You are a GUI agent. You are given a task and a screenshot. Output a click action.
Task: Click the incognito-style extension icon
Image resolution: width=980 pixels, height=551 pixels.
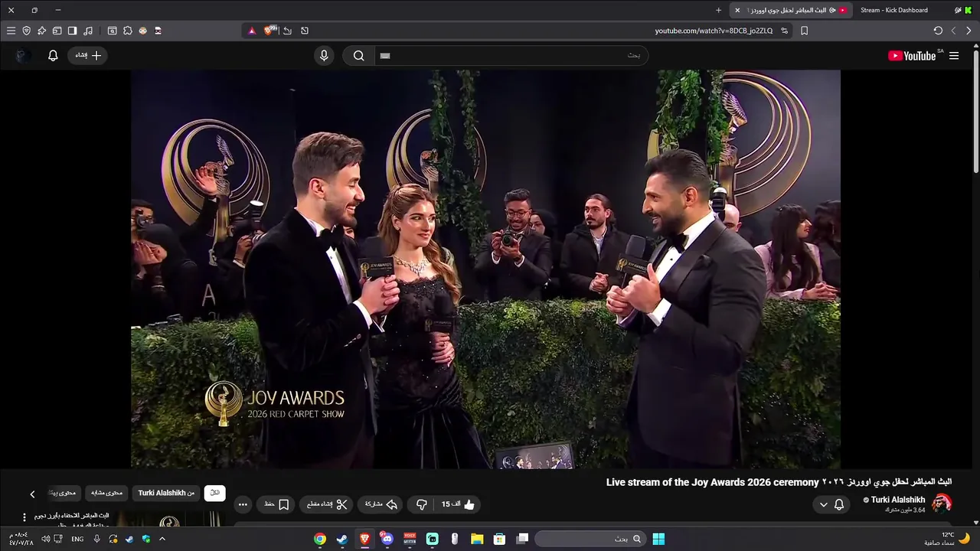[x=158, y=31]
